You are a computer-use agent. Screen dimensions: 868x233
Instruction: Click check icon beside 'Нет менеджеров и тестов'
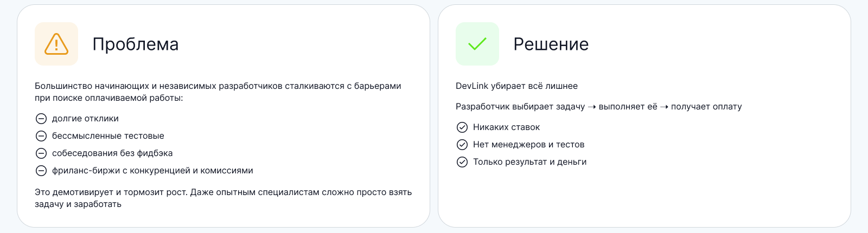[462, 145]
